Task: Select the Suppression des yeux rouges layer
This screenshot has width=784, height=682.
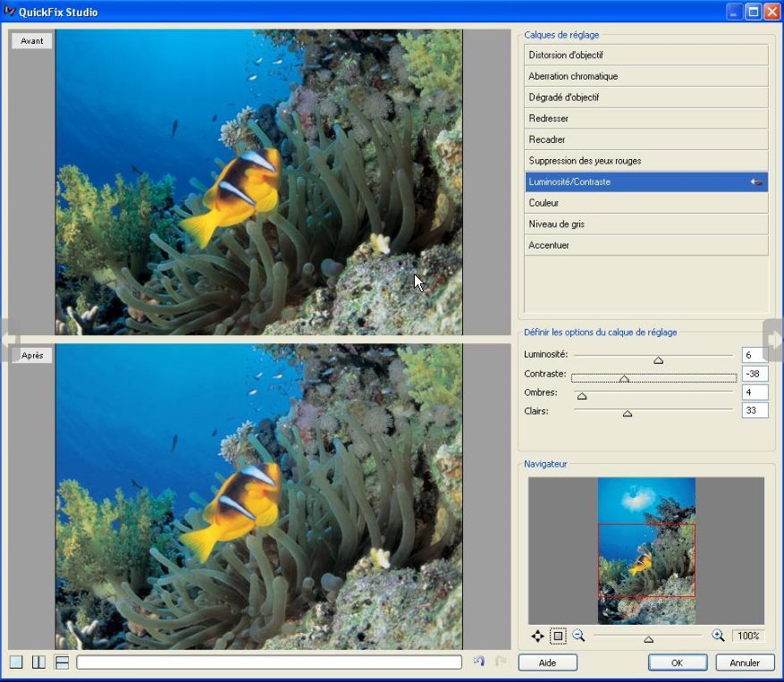Action: pyautogui.click(x=645, y=161)
